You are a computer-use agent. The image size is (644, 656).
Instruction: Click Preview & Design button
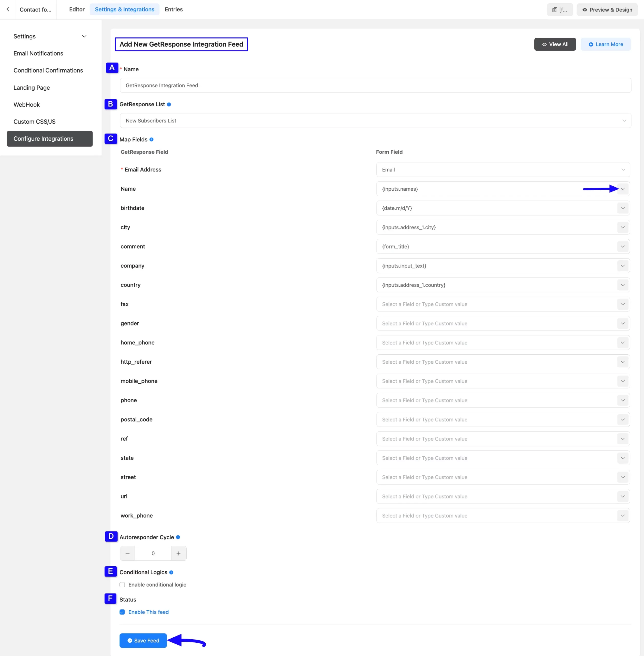pyautogui.click(x=607, y=10)
